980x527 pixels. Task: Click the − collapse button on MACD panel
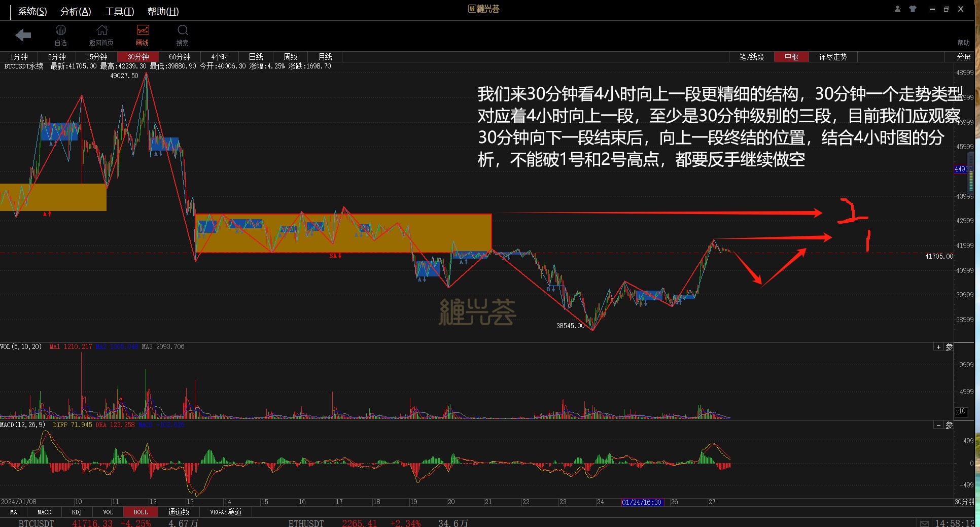click(938, 425)
